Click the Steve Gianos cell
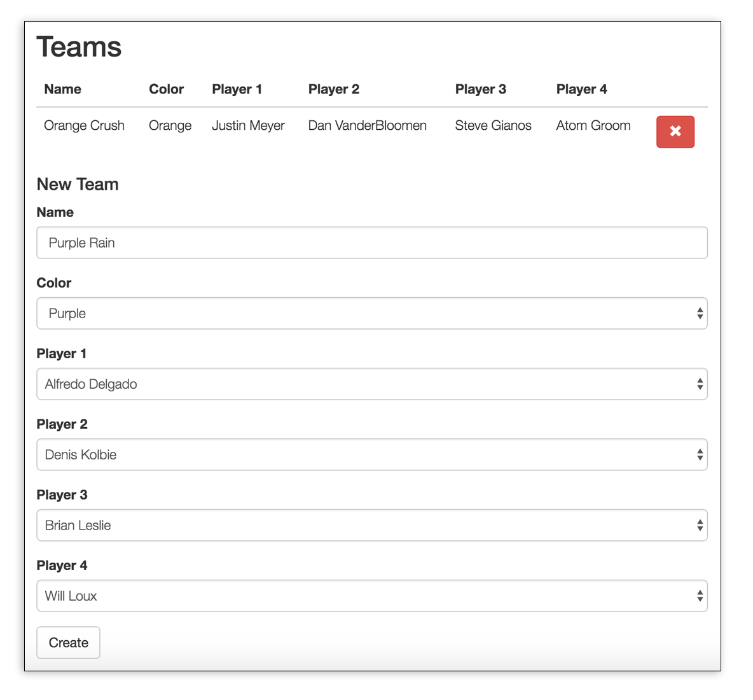The image size is (753, 700). (493, 126)
